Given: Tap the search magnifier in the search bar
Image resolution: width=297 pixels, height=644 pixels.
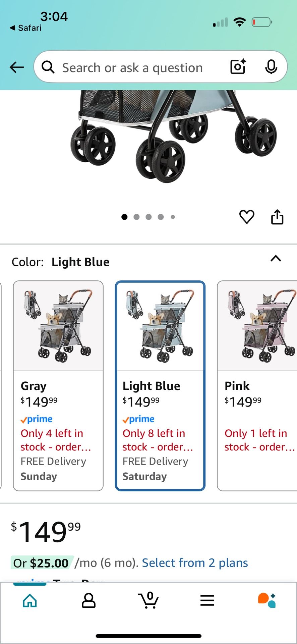Looking at the screenshot, I should pos(48,67).
